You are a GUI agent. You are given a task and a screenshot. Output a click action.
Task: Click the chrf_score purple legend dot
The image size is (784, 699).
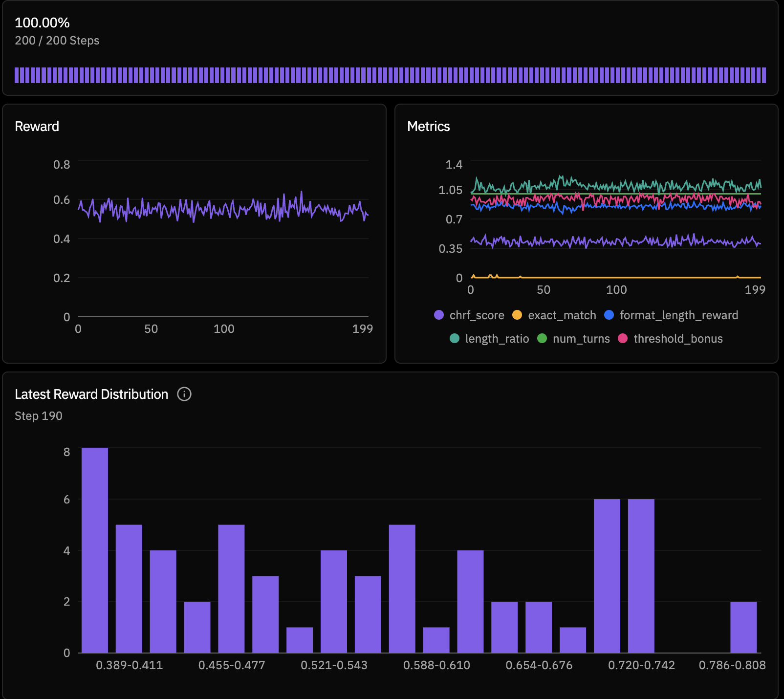click(439, 315)
